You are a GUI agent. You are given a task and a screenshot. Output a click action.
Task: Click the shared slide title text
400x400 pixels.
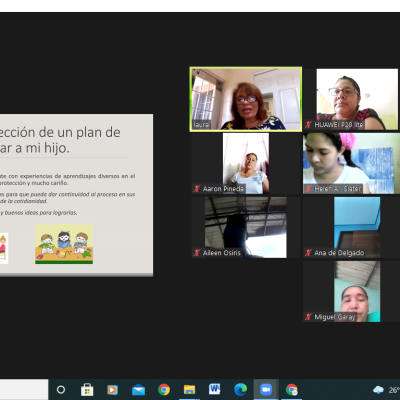pyautogui.click(x=60, y=140)
